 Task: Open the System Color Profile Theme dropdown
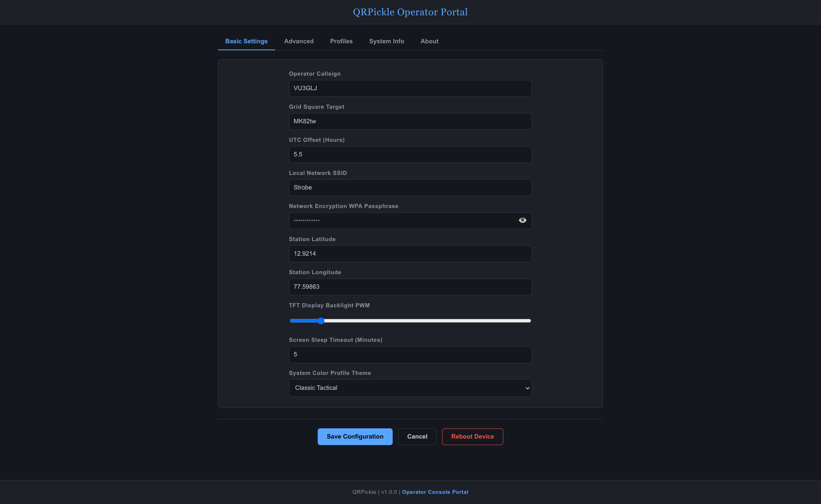pos(410,388)
